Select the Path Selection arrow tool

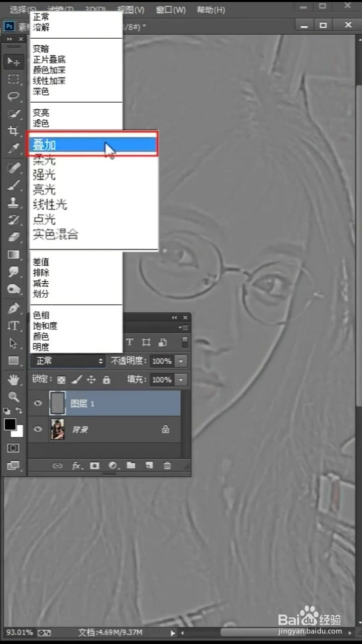[14, 343]
